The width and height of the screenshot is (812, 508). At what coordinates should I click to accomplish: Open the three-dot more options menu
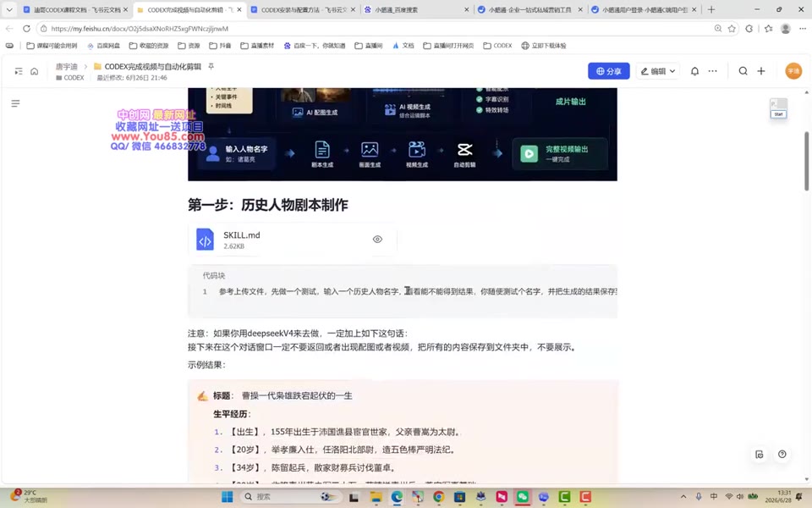[x=712, y=71]
